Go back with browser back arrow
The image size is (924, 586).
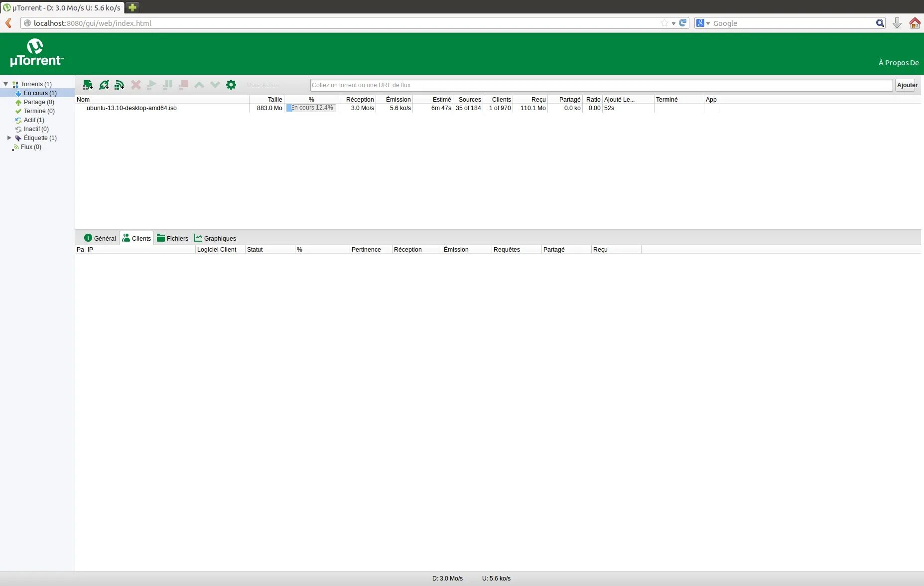point(8,23)
